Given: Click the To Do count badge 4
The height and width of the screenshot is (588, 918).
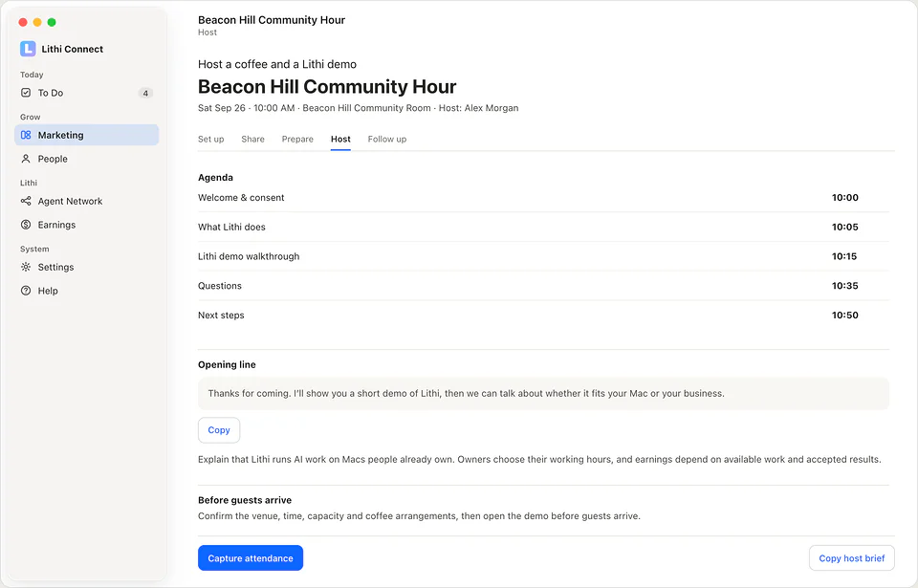Looking at the screenshot, I should [x=145, y=93].
